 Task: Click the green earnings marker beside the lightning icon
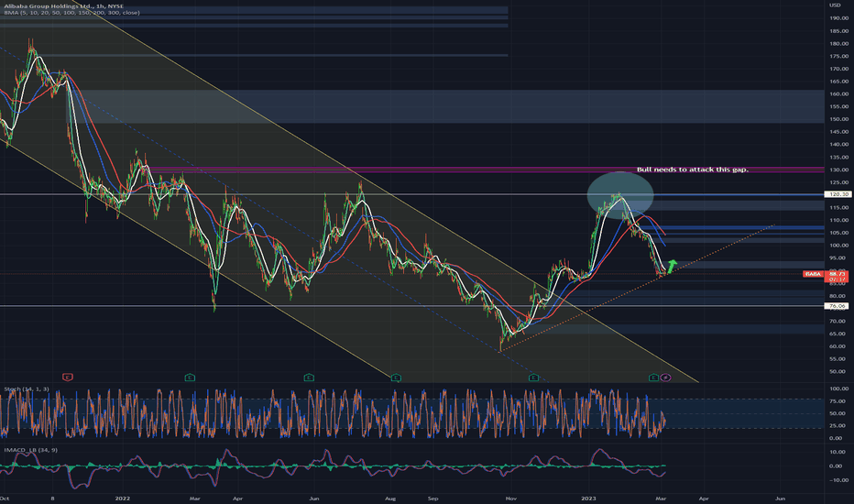point(654,377)
